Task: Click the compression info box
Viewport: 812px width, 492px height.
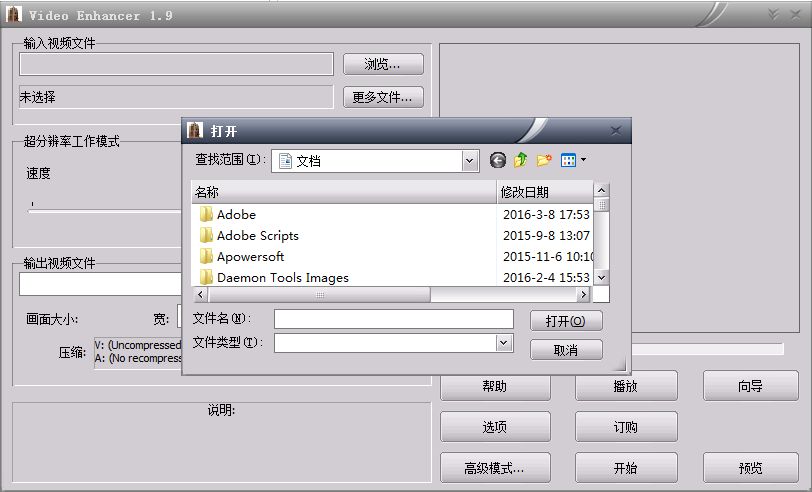Action: click(138, 352)
